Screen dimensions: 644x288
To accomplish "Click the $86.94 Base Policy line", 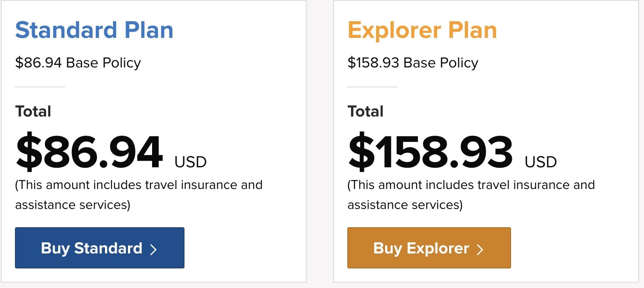I will (78, 63).
